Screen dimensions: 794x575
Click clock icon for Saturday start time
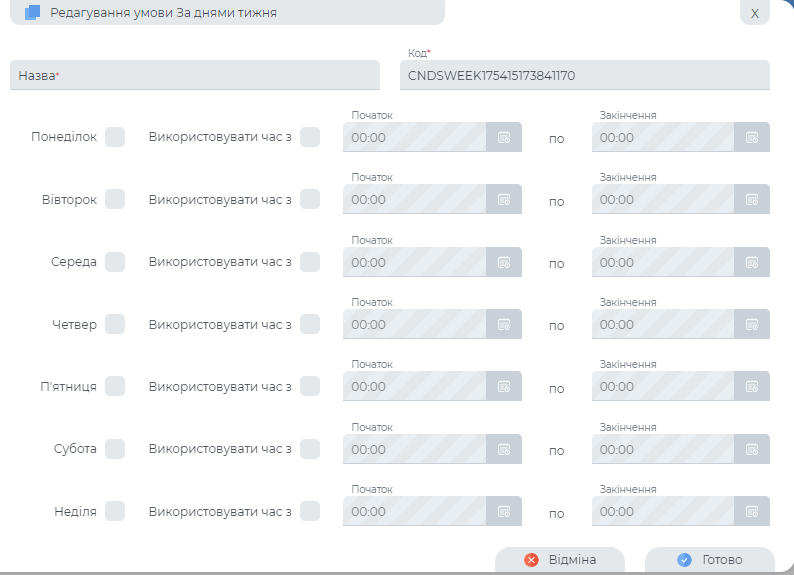pyautogui.click(x=504, y=449)
